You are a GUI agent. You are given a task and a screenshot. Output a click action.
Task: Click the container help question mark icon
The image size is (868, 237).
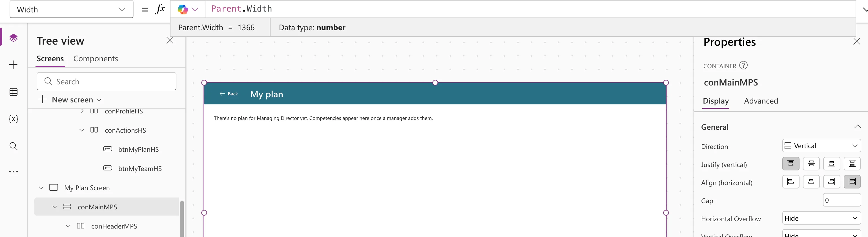coord(743,65)
